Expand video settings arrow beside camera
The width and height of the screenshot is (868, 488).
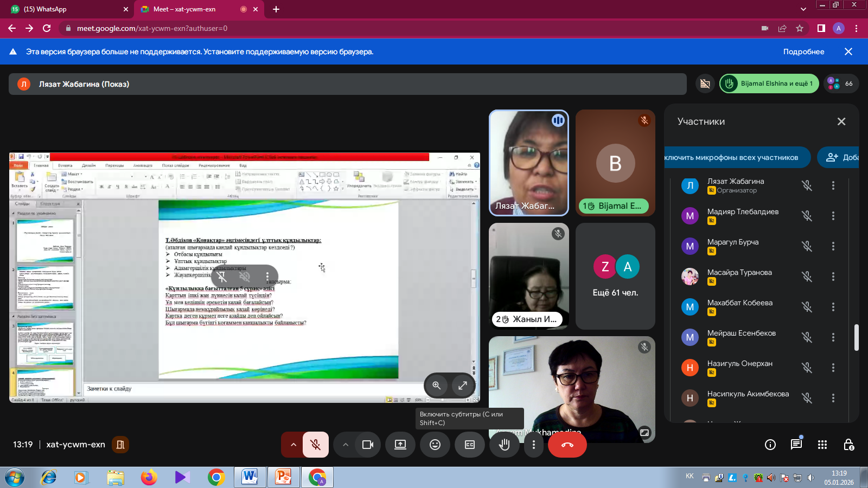point(345,445)
